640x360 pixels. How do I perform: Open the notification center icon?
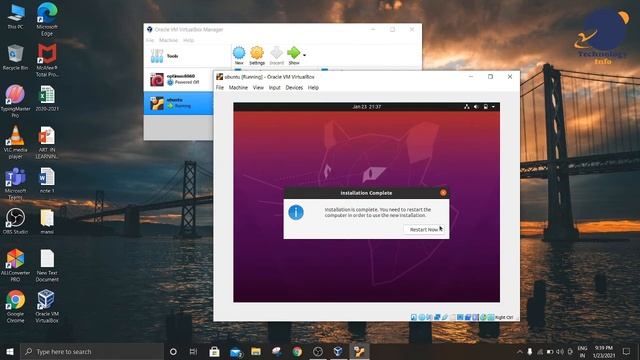point(627,351)
